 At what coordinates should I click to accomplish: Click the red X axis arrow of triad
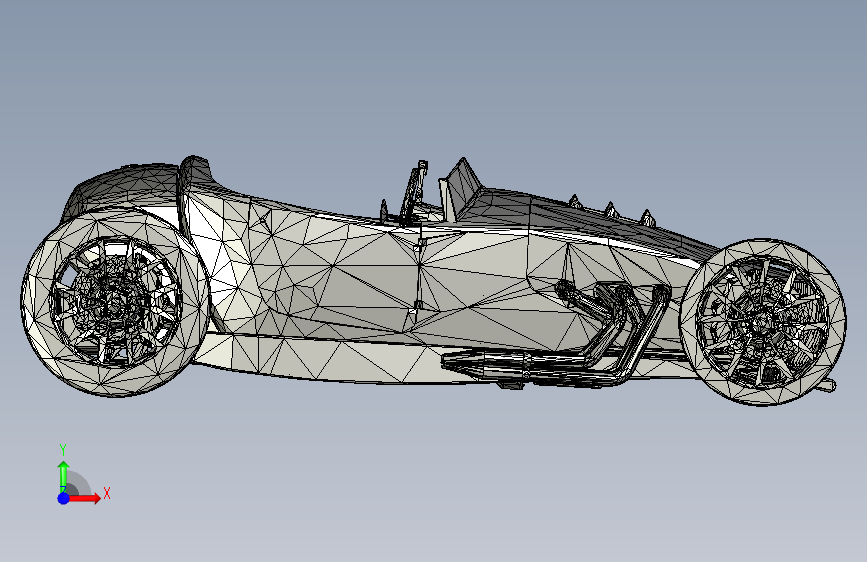pyautogui.click(x=84, y=498)
